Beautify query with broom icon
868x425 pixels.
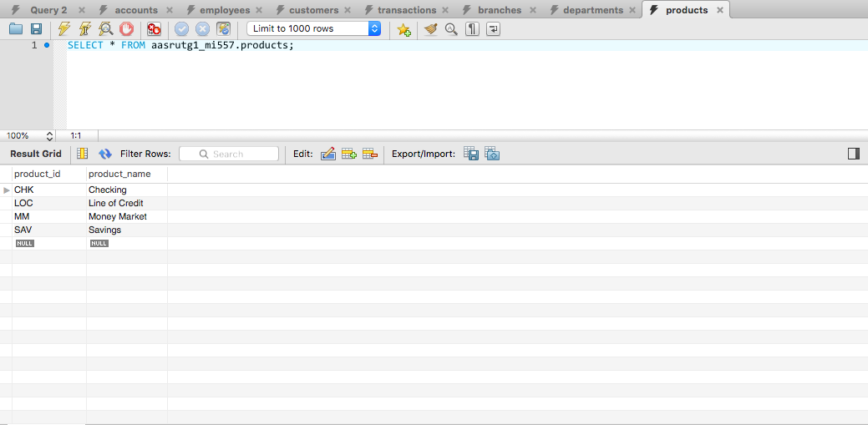[x=431, y=28]
